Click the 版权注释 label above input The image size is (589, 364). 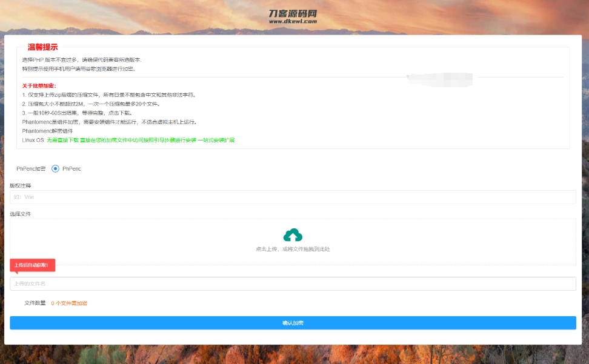(x=20, y=185)
